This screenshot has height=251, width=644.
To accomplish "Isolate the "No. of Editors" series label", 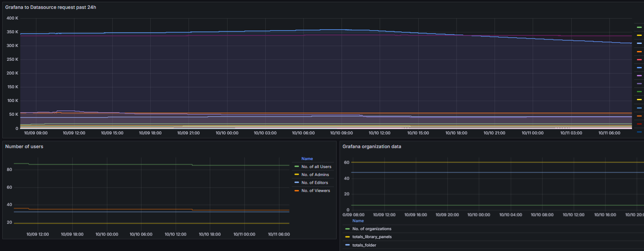I will point(314,183).
